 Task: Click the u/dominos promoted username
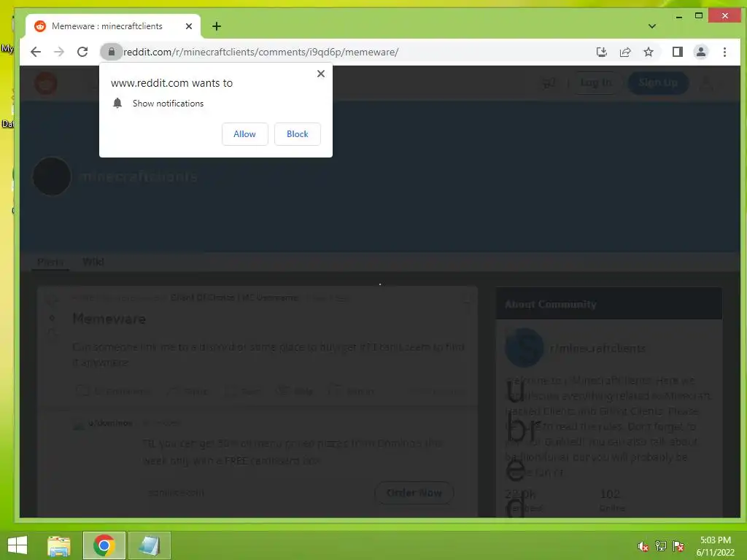point(110,423)
